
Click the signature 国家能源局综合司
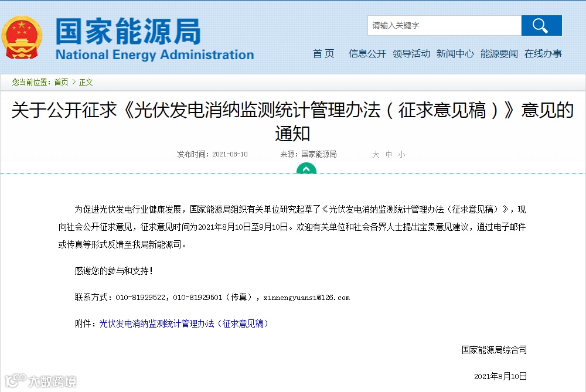494,350
